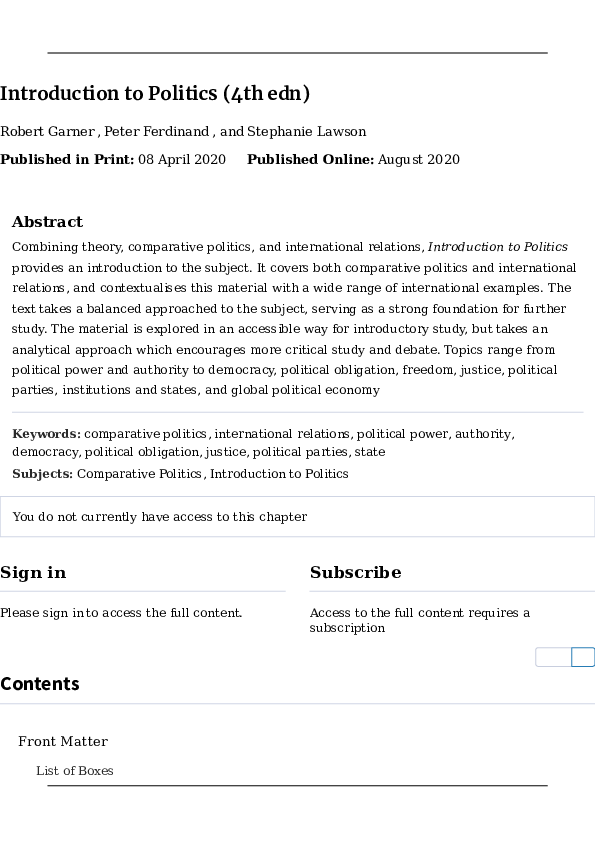Open the subject Introduction to Politics
Image resolution: width=595 pixels, height=842 pixels.
[x=280, y=473]
